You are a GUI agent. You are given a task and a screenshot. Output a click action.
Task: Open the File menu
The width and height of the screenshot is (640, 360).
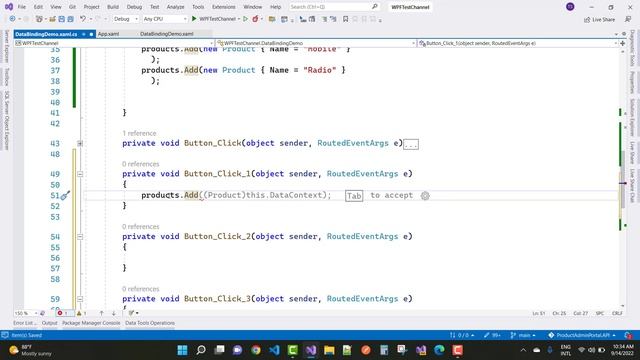(22, 7)
